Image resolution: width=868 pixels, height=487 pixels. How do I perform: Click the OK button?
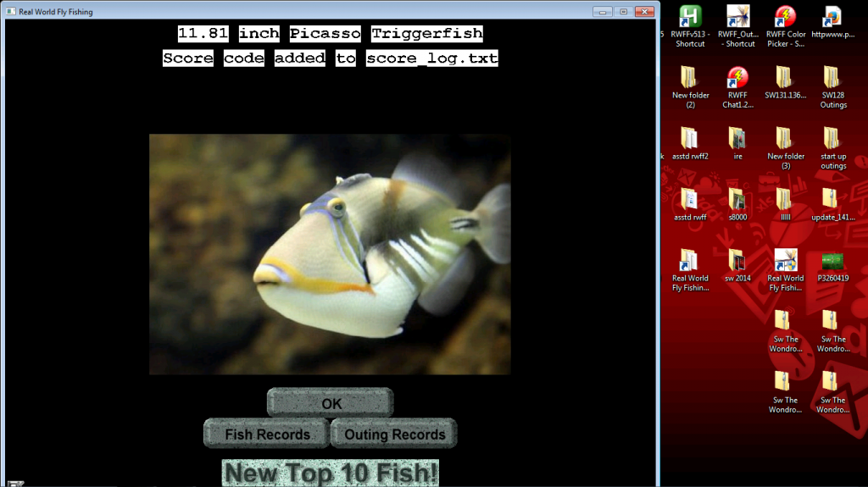[x=330, y=403]
